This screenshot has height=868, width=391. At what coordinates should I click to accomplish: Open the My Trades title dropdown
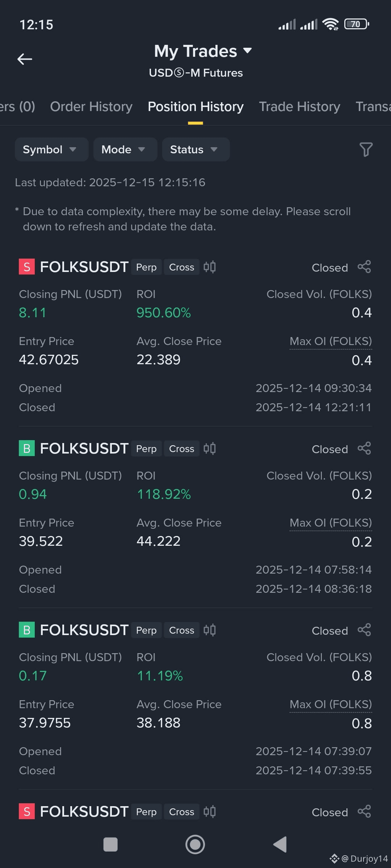[x=203, y=51]
